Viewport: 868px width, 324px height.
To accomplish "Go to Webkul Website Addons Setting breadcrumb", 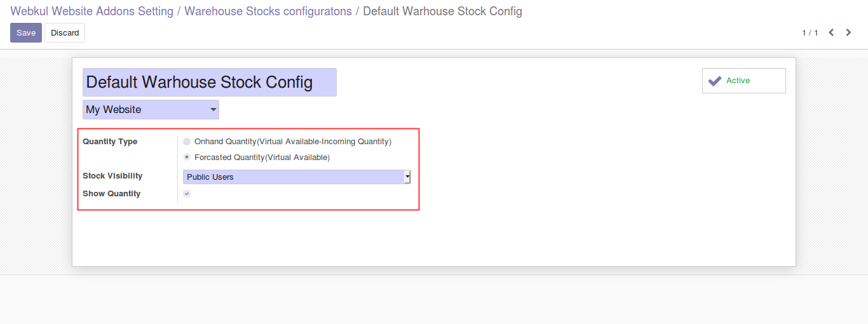I will (92, 11).
